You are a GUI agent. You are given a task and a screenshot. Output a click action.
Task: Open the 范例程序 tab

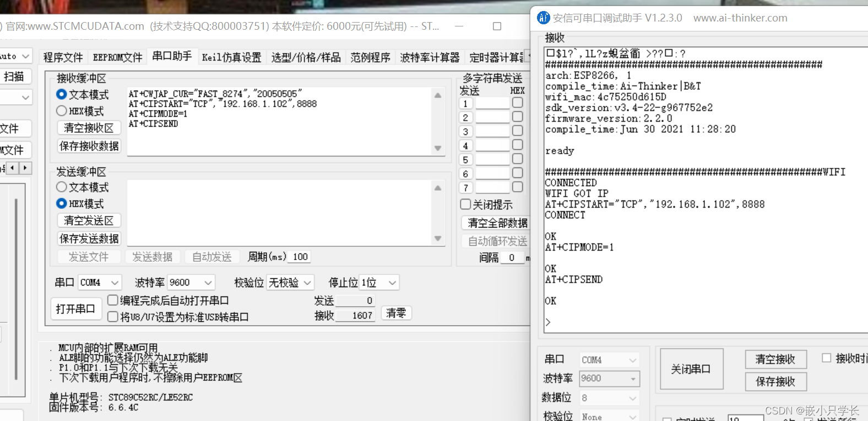(x=370, y=57)
